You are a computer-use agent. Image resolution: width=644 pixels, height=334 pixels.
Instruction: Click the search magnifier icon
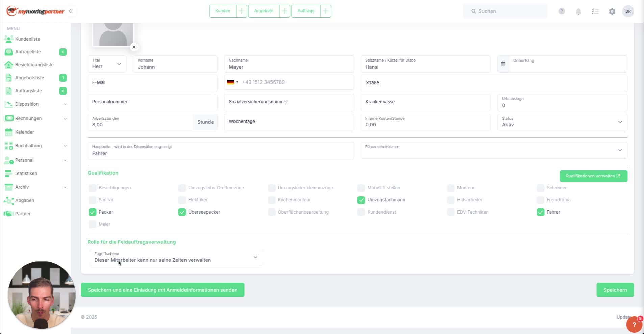click(x=474, y=11)
